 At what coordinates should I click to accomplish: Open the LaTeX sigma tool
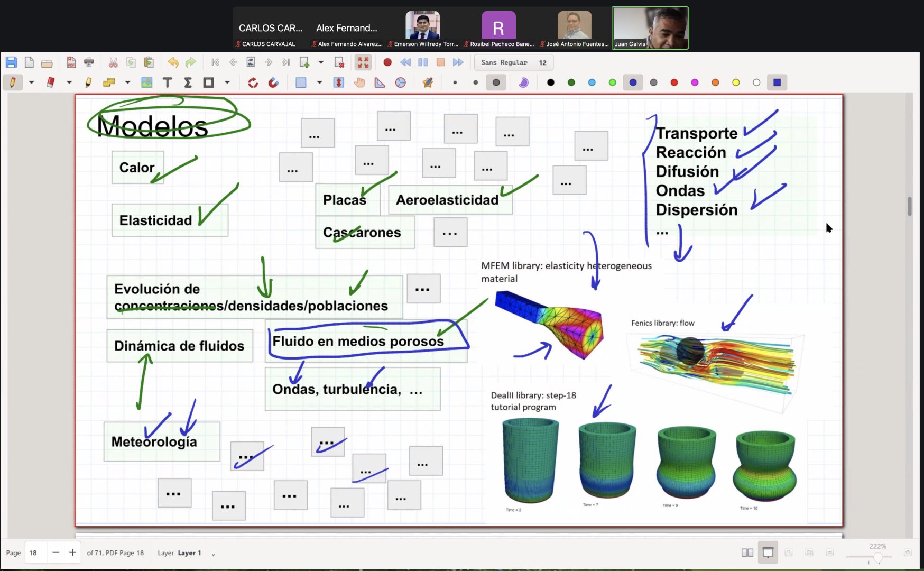click(x=188, y=82)
